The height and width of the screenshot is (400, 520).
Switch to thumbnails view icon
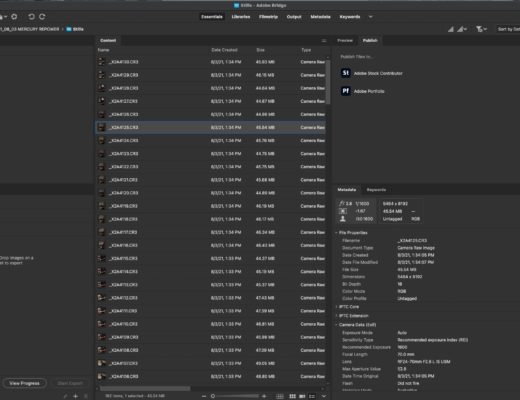tap(292, 396)
